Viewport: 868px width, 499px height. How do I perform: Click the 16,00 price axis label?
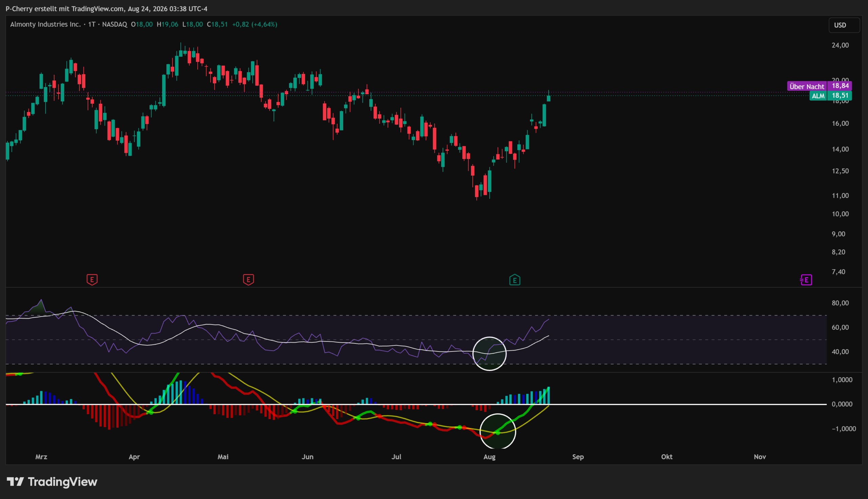click(840, 123)
